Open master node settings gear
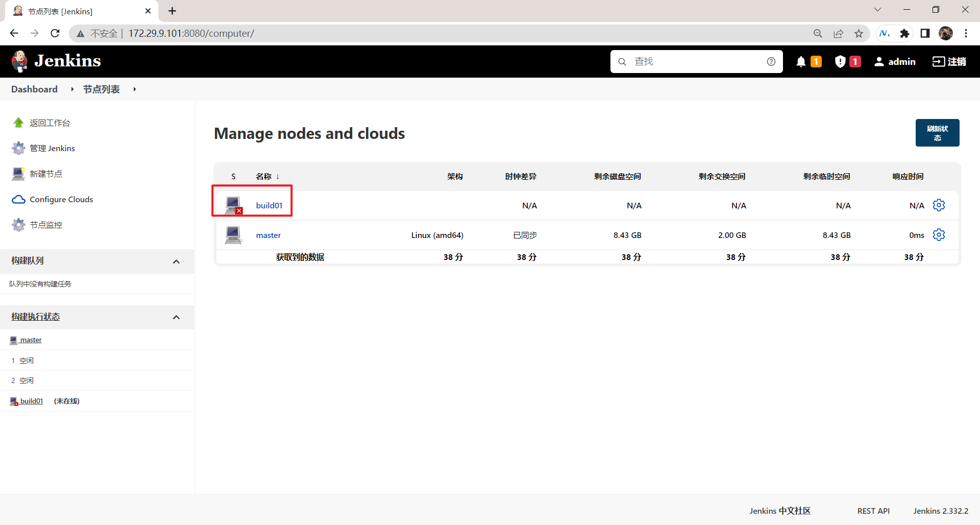Viewport: 980px width, 525px height. click(x=939, y=235)
